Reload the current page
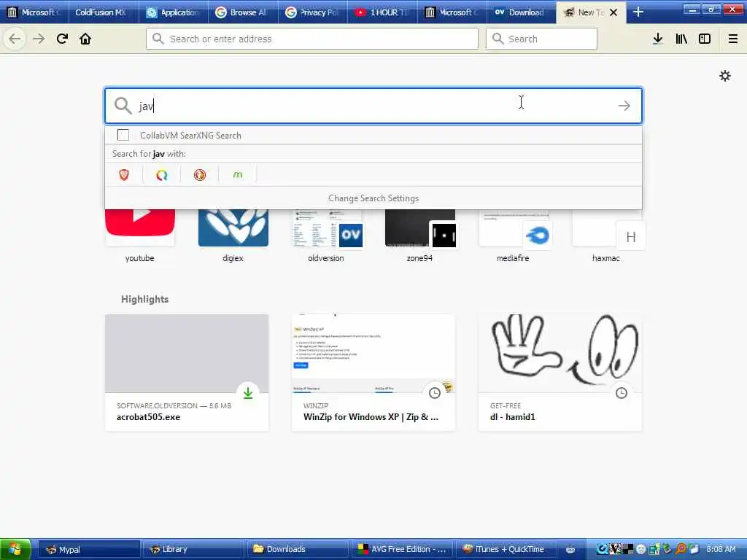Viewport: 747px width, 560px height. coord(62,39)
